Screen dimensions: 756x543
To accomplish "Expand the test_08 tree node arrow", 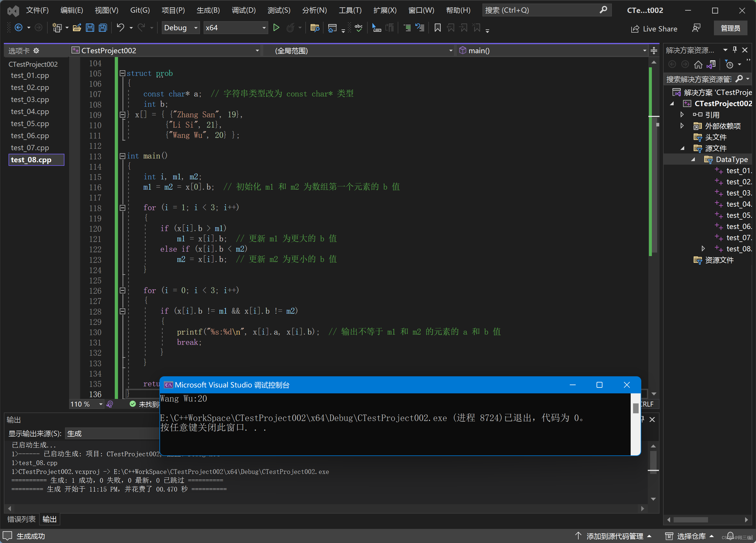I will (x=703, y=249).
